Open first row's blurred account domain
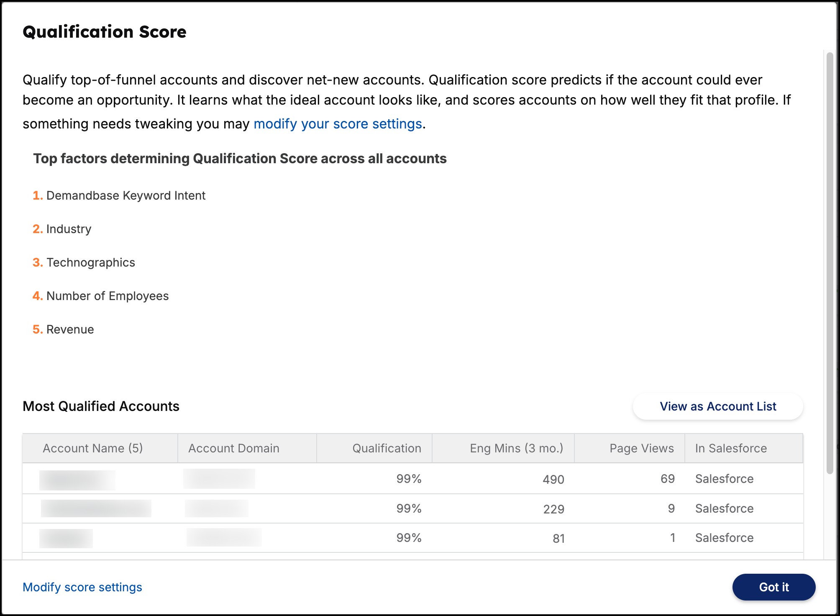Image resolution: width=840 pixels, height=616 pixels. (219, 479)
